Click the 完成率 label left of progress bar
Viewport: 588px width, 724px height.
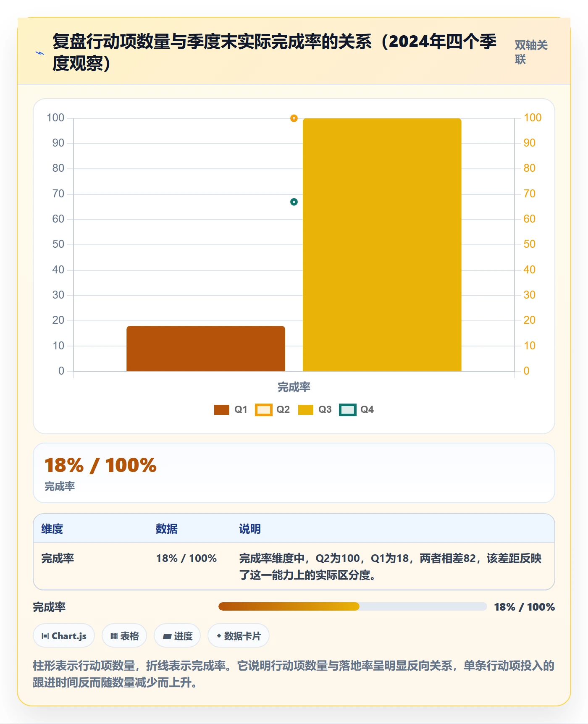pos(49,607)
